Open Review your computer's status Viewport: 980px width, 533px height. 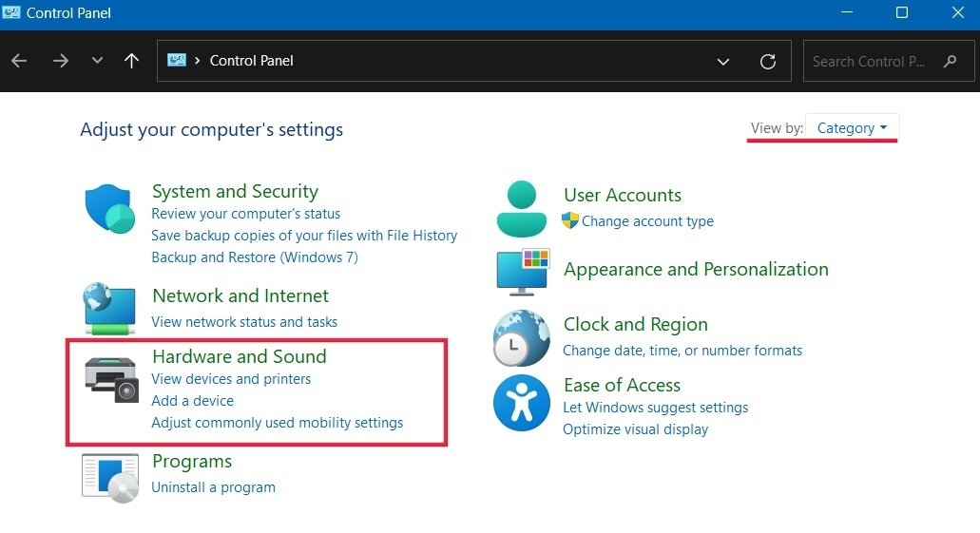point(245,214)
